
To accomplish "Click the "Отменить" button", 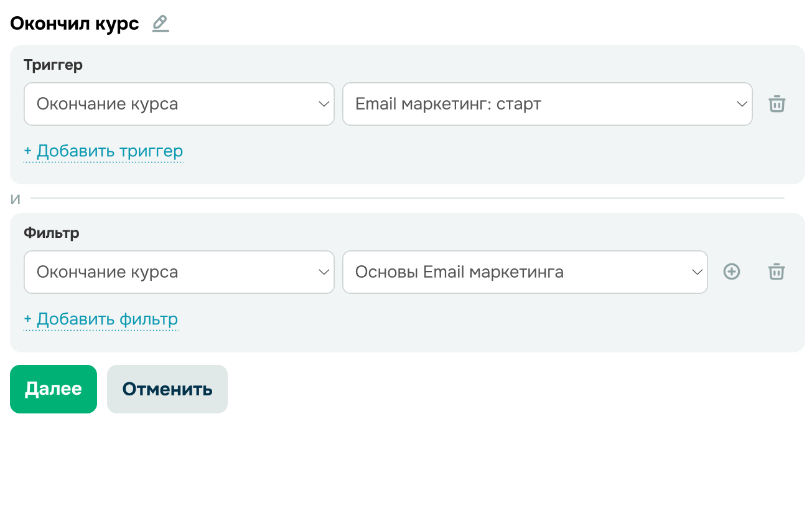I will (x=167, y=389).
